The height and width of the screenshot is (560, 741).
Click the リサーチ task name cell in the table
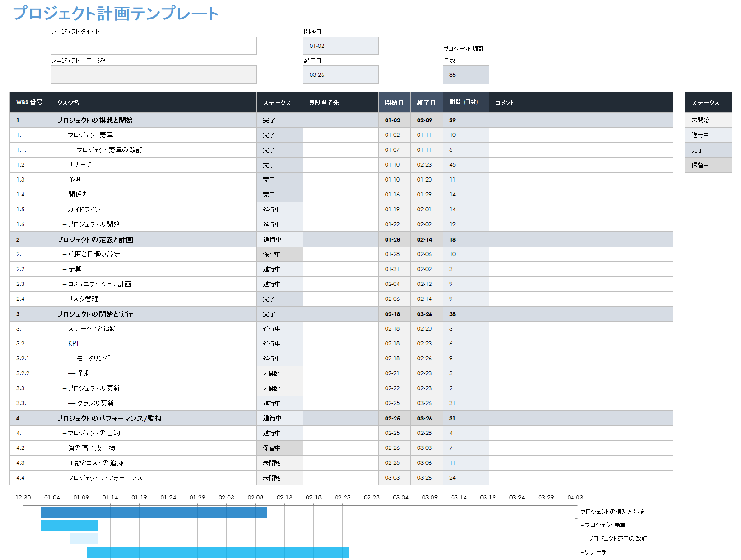154,165
